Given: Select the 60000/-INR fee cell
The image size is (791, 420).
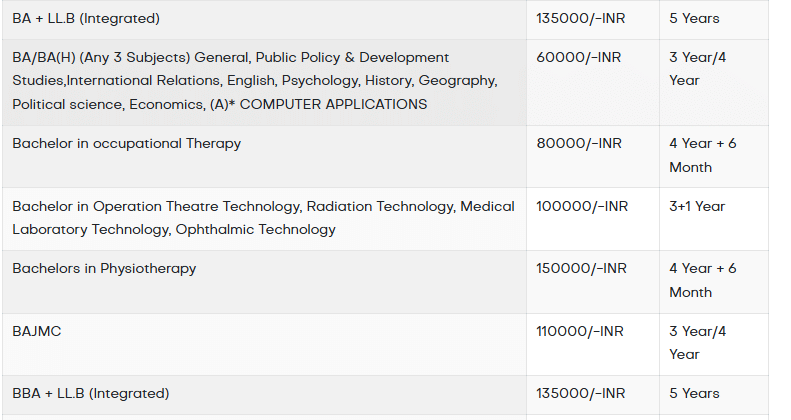Looking at the screenshot, I should 578,57.
